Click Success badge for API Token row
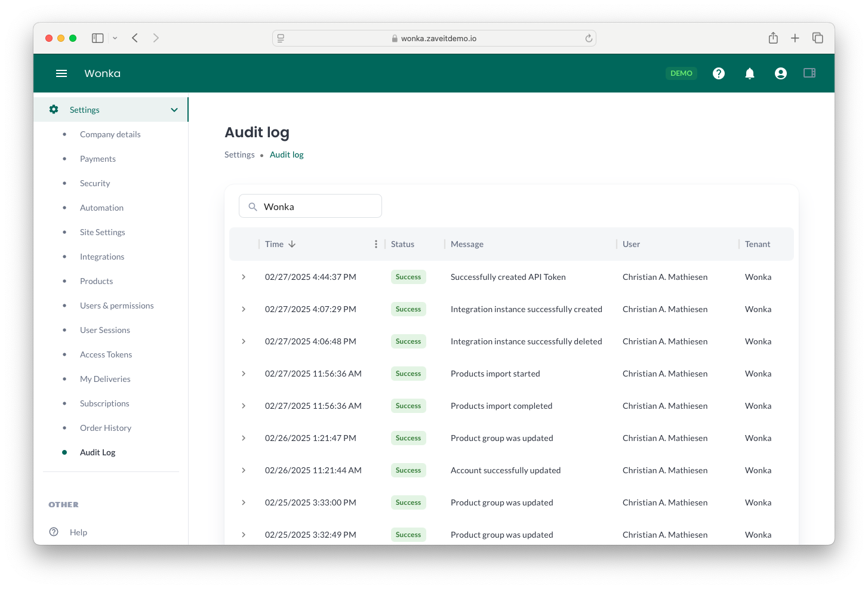 point(408,277)
